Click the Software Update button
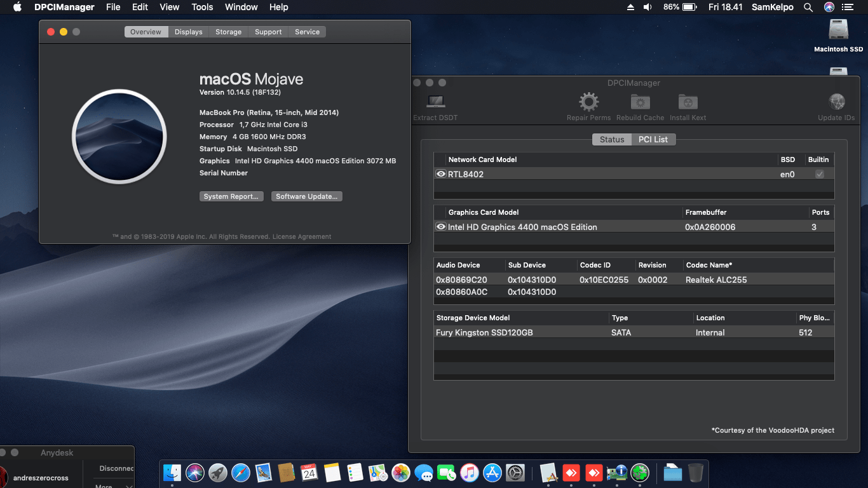This screenshot has width=868, height=488. pyautogui.click(x=307, y=196)
